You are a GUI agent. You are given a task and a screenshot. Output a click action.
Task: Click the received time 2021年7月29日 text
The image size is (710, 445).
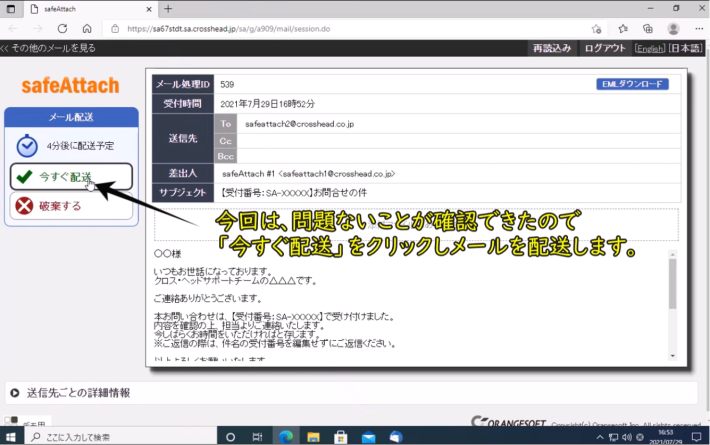pos(267,104)
